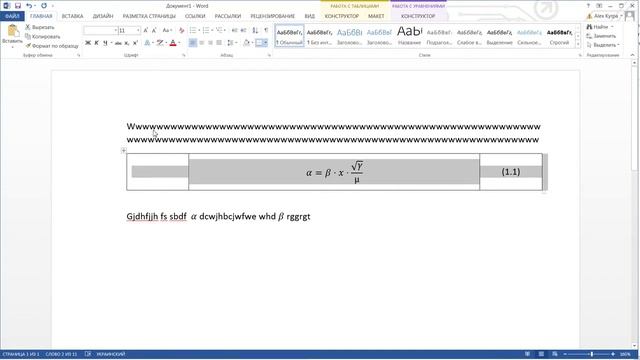Click the СТРАНИЦА 1 ИЗ 1 status indicator
This screenshot has width=640, height=360.
pyautogui.click(x=21, y=354)
